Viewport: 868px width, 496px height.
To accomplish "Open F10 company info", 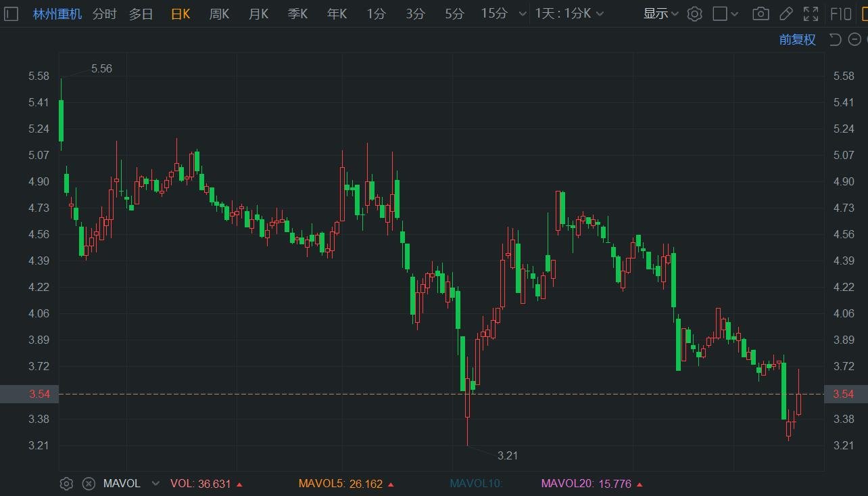I will (x=841, y=14).
